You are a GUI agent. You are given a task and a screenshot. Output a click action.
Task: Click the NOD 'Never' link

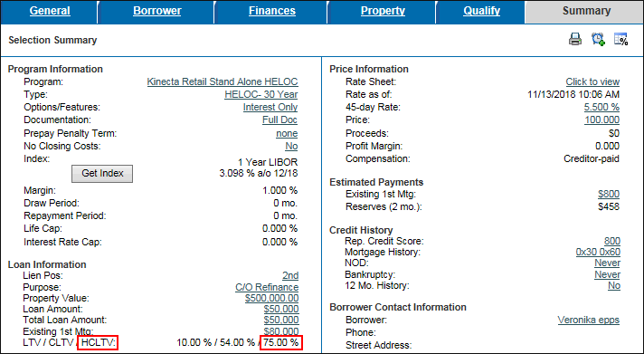tap(608, 263)
